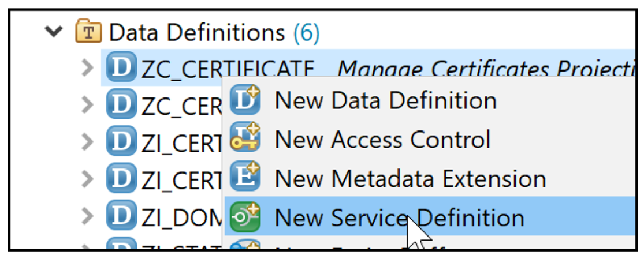Click the ZI_DOM data definition icon
The width and height of the screenshot is (644, 259).
pyautogui.click(x=121, y=216)
